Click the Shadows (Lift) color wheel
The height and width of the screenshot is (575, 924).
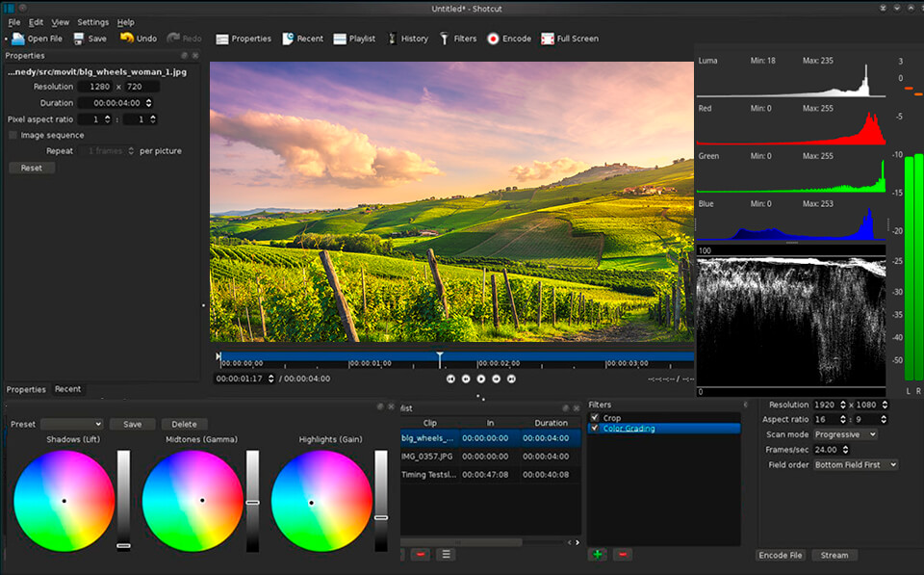coord(64,500)
